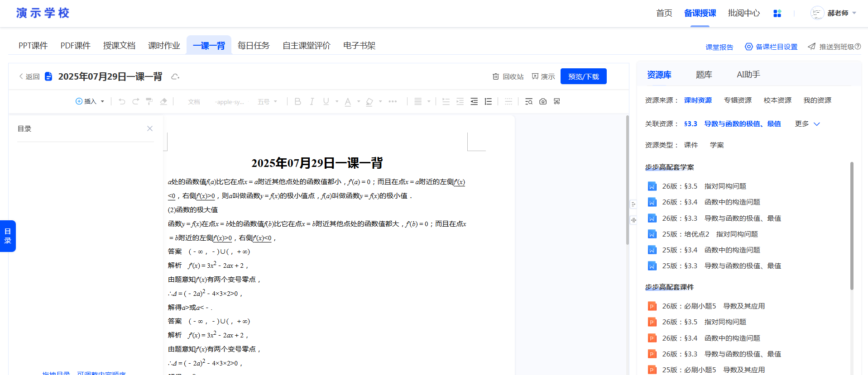Expand font color dropdown arrow
This screenshot has width=868, height=375.
(359, 101)
